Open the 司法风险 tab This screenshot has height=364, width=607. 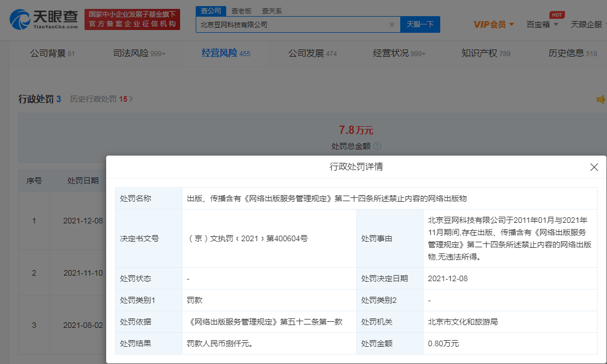click(139, 53)
